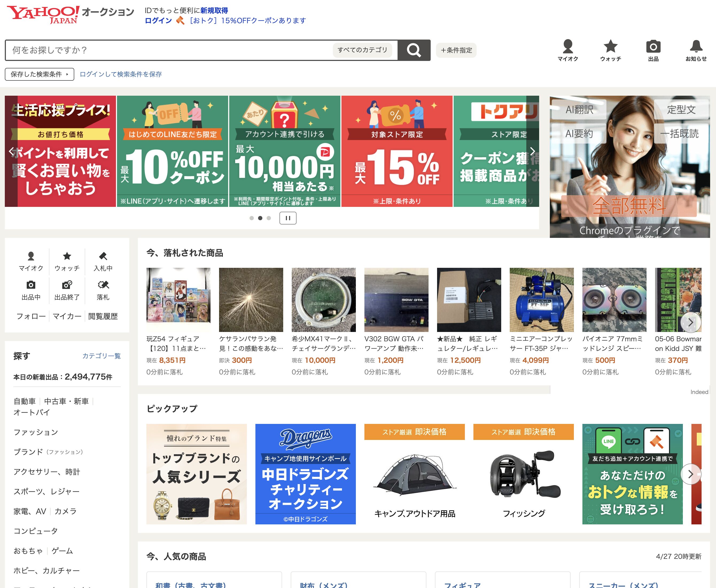716x588 pixels.
Task: Open フォロー in sidebar
Action: coord(31,316)
